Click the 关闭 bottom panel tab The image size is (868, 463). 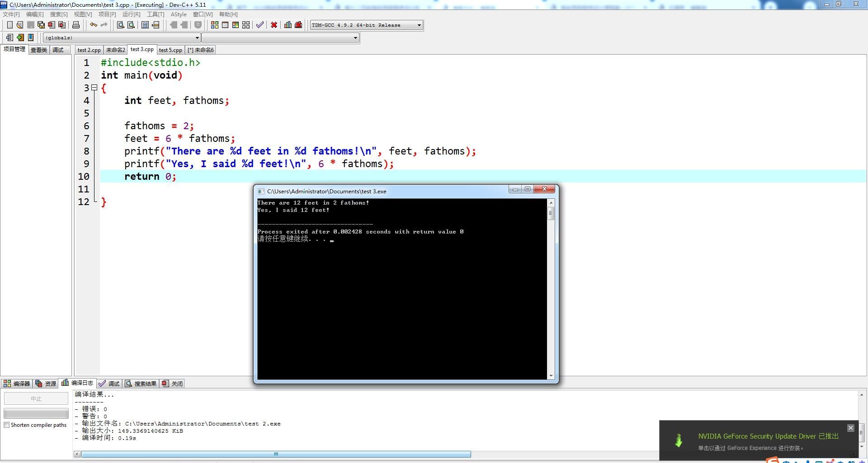(x=172, y=383)
